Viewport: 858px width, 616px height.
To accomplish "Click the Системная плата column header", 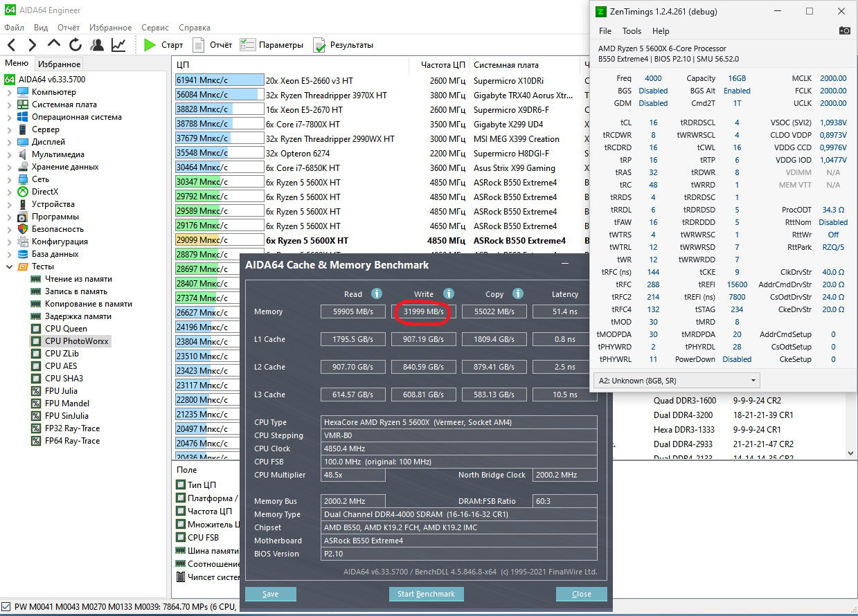I will 525,64.
